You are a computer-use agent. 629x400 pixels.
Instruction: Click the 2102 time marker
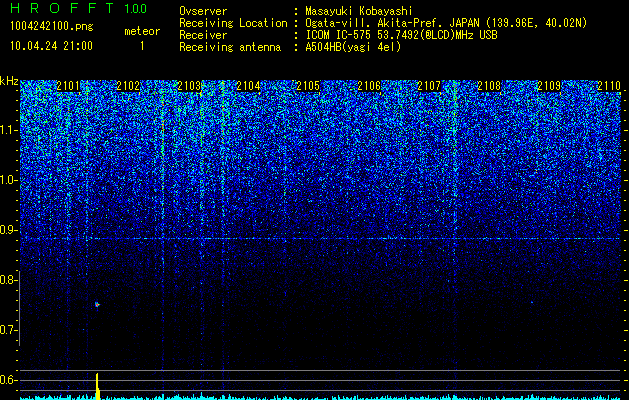click(x=128, y=86)
